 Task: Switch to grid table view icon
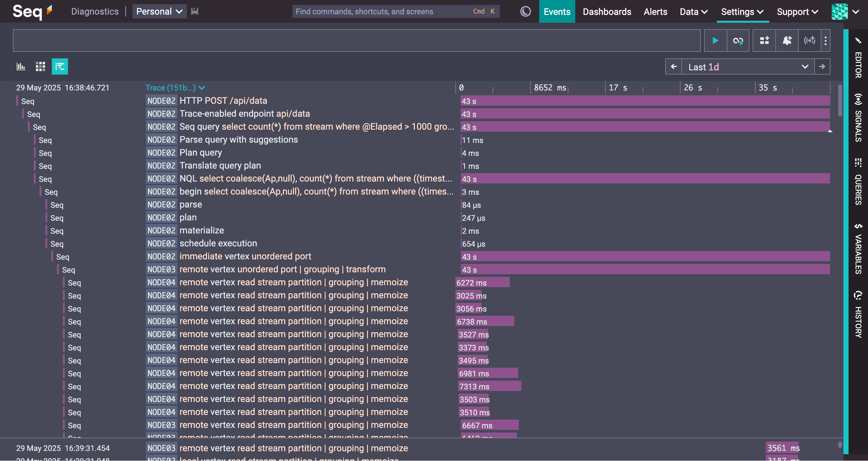(x=40, y=66)
